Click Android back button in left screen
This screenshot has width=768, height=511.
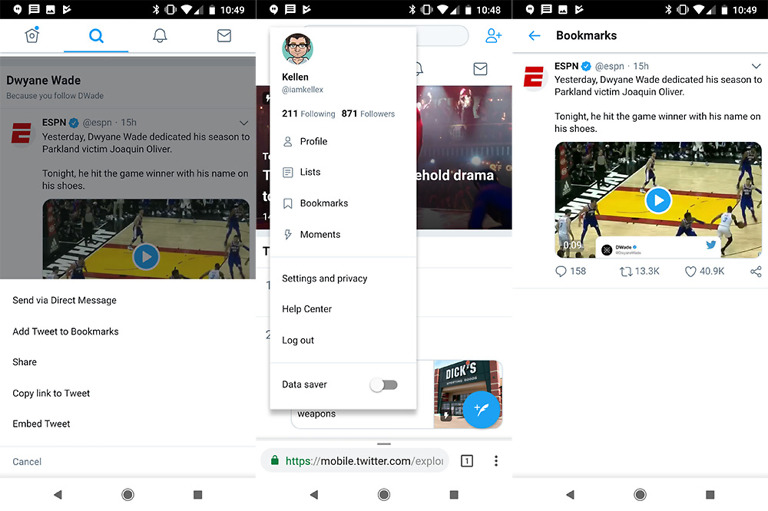58,494
